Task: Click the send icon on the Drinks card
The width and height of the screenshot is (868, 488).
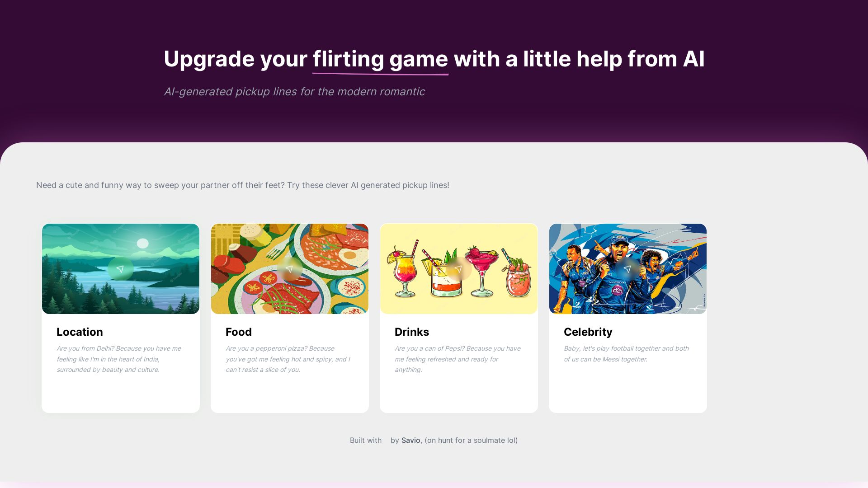Action: coord(458,268)
